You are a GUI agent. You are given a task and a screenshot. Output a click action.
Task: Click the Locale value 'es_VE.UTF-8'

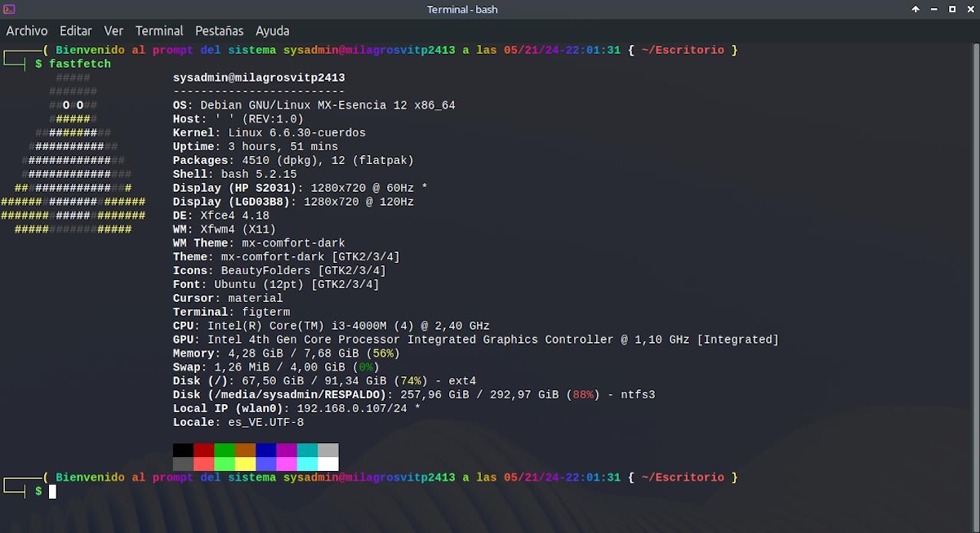pos(265,422)
